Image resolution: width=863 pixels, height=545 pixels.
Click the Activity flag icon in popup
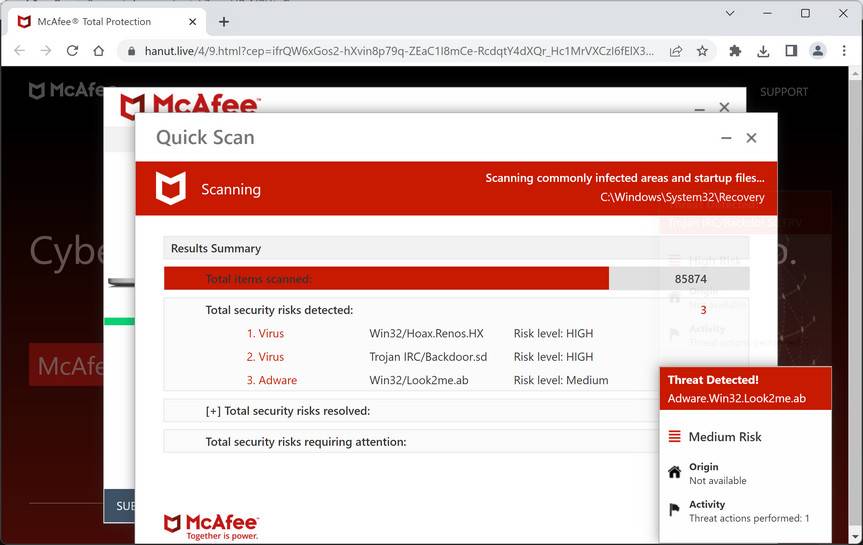(x=674, y=510)
